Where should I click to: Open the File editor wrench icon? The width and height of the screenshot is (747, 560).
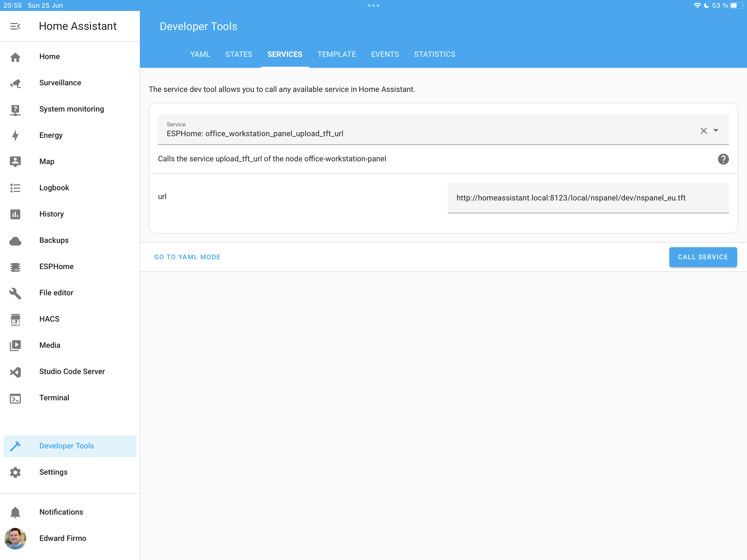pos(15,293)
